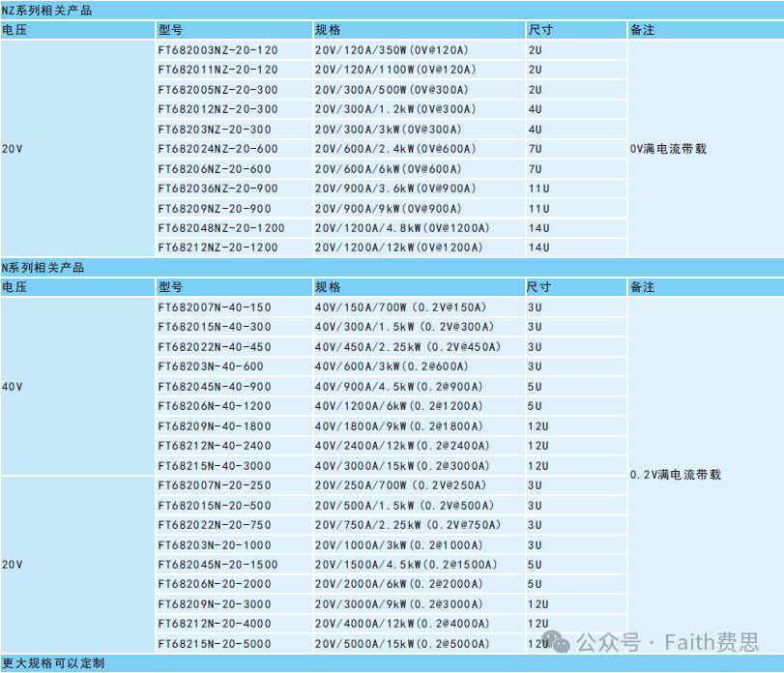Screen dimensions: 784x673
Task: Click model FT68215N-40-3000
Action: 215,465
